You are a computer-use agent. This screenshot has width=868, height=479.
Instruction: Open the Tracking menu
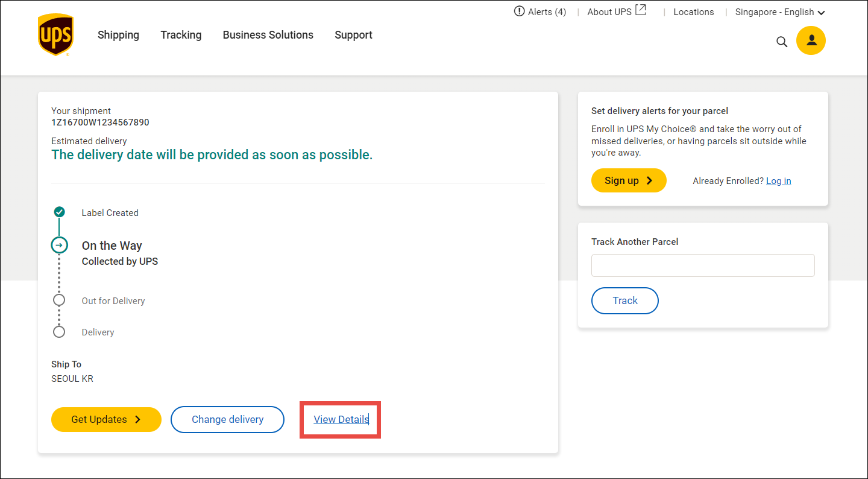(x=181, y=35)
